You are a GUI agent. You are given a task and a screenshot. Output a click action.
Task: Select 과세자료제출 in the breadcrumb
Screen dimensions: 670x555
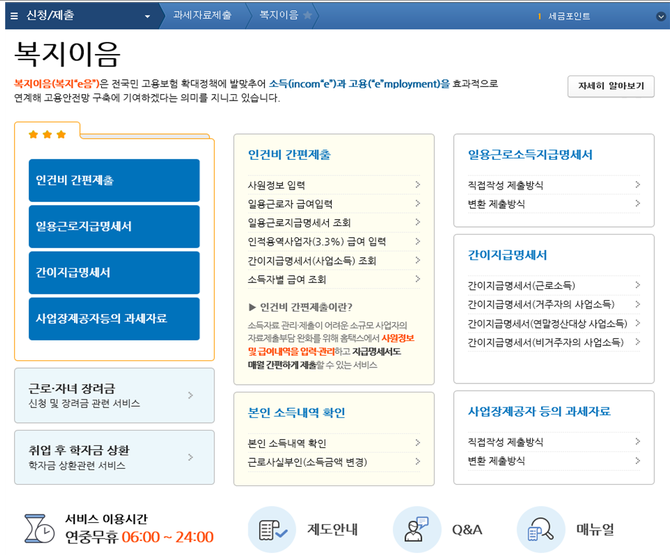pyautogui.click(x=201, y=16)
